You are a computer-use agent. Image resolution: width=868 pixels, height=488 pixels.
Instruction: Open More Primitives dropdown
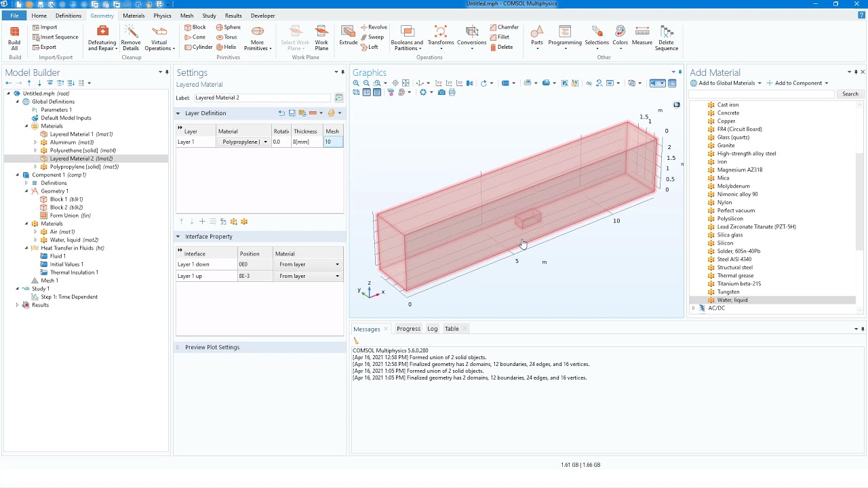(258, 38)
